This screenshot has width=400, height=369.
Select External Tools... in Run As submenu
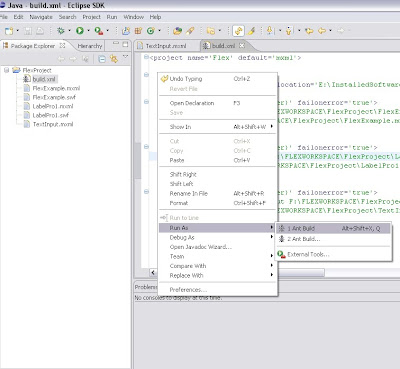333,254
